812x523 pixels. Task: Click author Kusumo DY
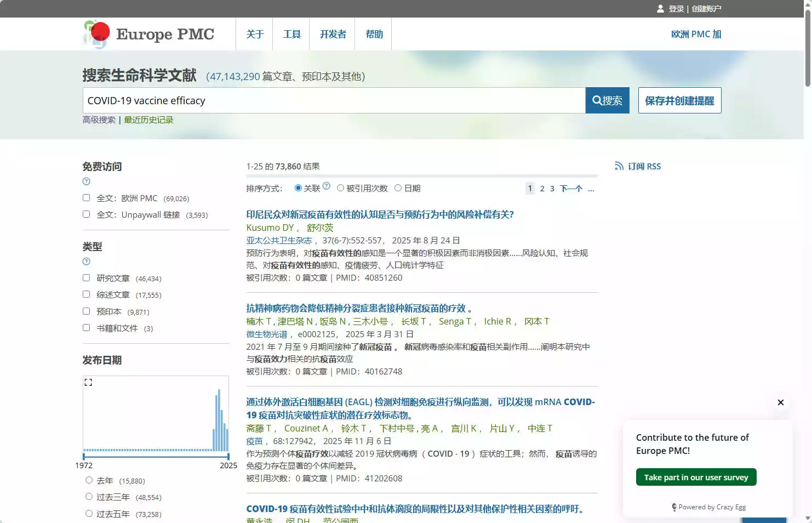[x=270, y=228]
